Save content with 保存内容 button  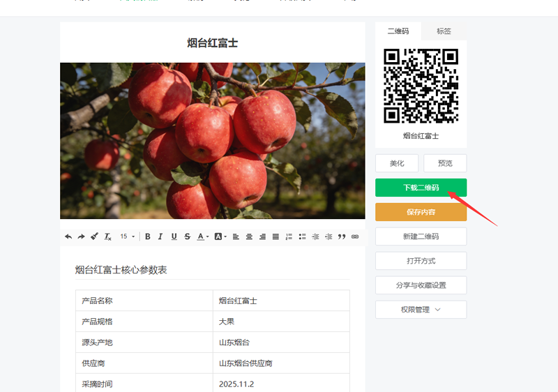(x=421, y=212)
